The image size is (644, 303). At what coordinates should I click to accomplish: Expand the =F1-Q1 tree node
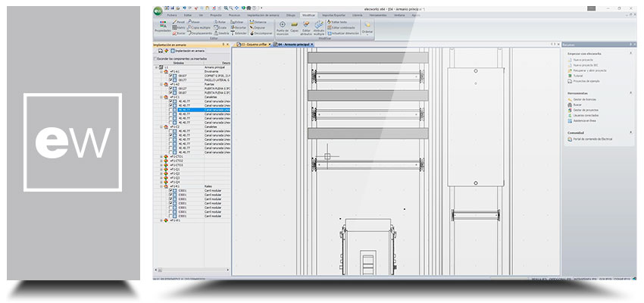coord(161,169)
